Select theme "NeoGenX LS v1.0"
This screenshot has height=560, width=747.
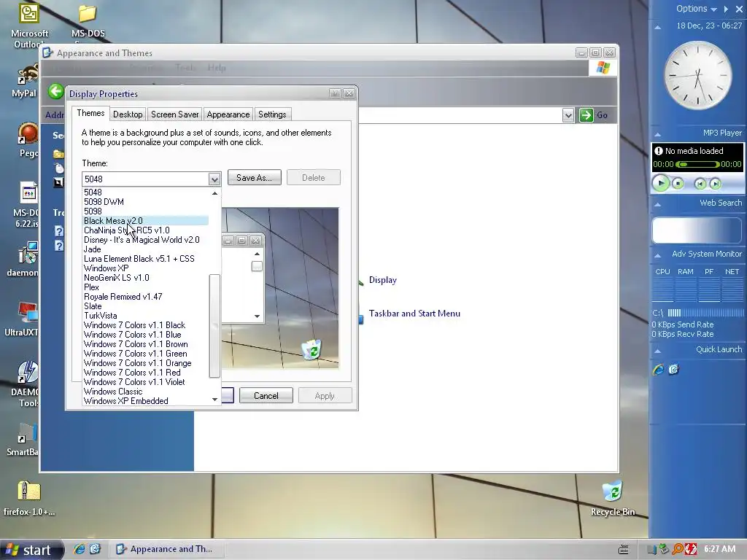pyautogui.click(x=145, y=278)
